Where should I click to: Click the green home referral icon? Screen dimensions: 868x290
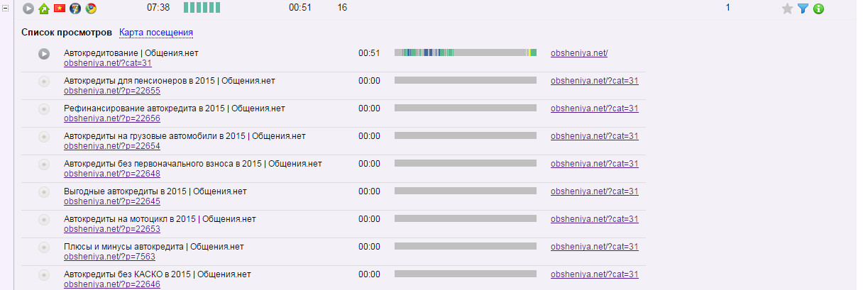click(44, 9)
